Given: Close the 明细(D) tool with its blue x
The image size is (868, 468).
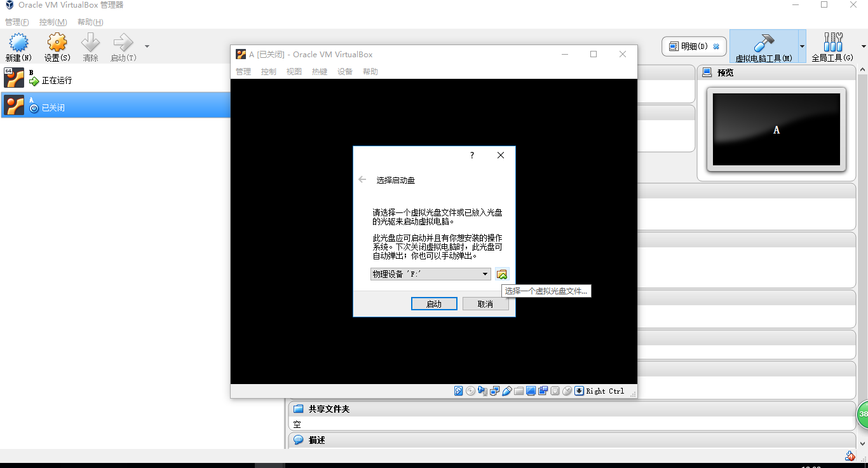Looking at the screenshot, I should point(716,46).
